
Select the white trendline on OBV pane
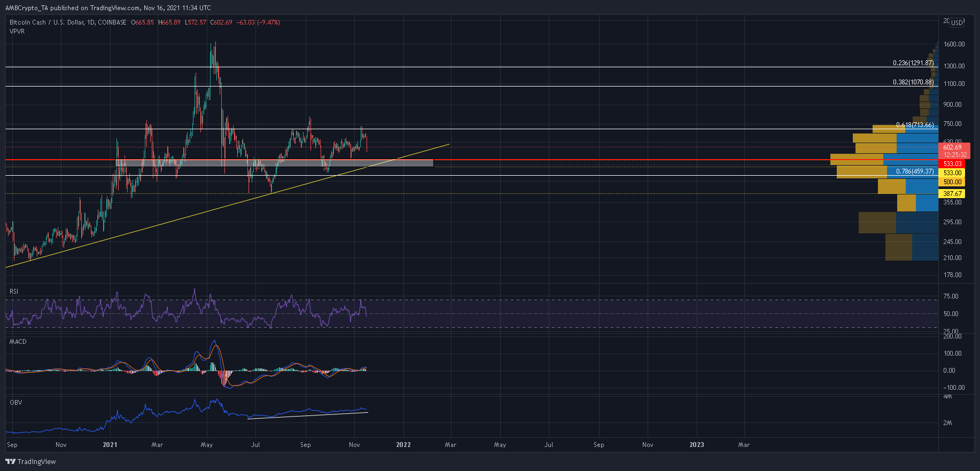click(308, 415)
